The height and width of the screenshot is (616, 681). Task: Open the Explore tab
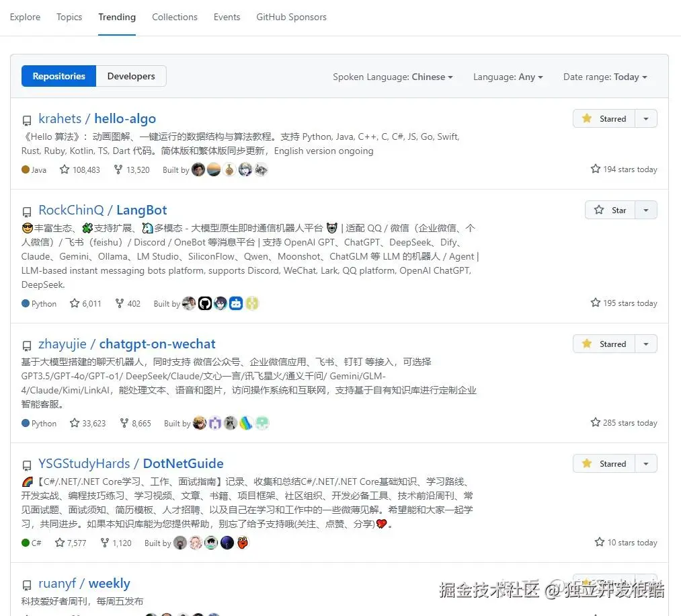tap(25, 17)
